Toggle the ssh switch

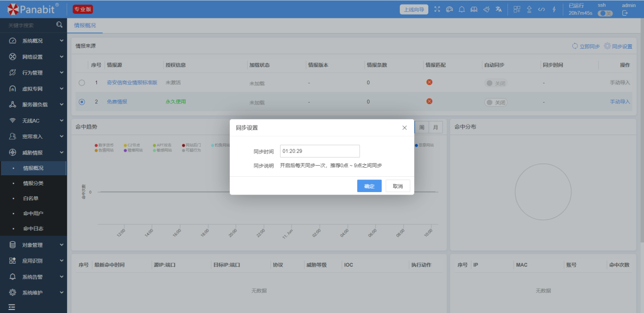605,13
